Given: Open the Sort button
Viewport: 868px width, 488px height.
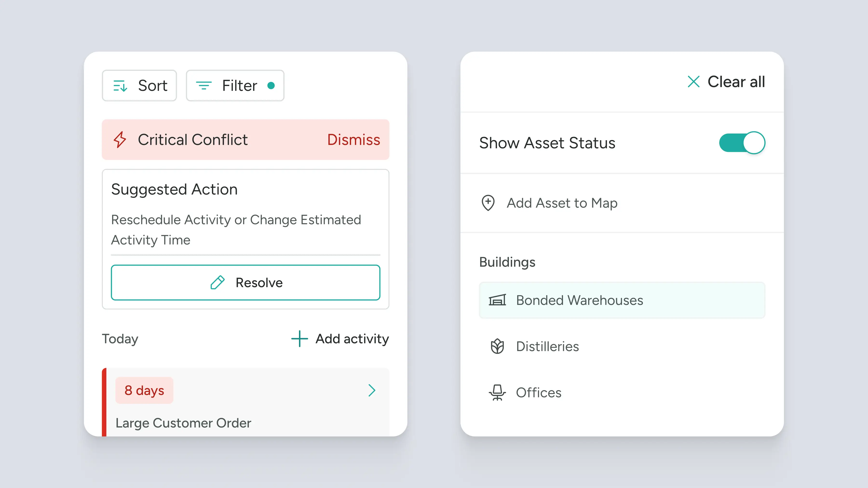Looking at the screenshot, I should 140,86.
